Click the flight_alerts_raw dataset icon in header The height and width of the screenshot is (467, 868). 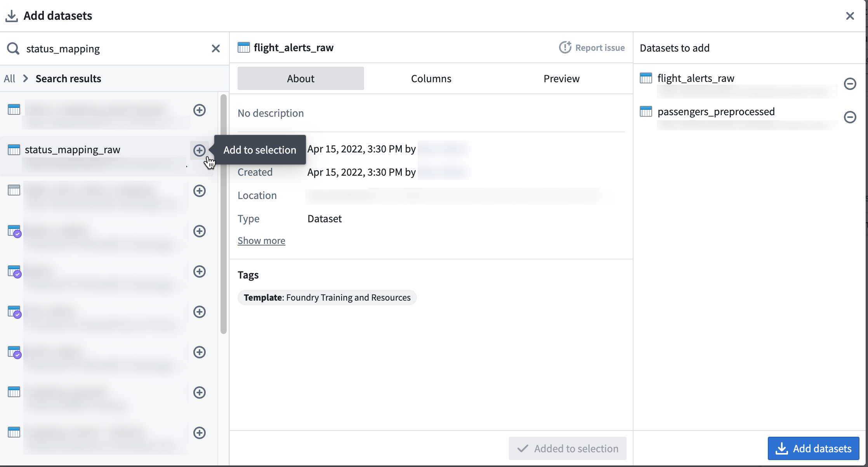(x=243, y=48)
